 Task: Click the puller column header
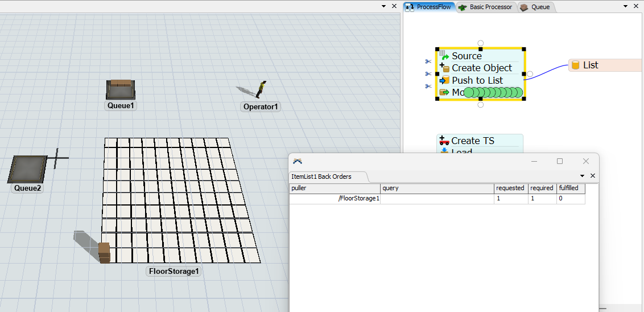335,188
